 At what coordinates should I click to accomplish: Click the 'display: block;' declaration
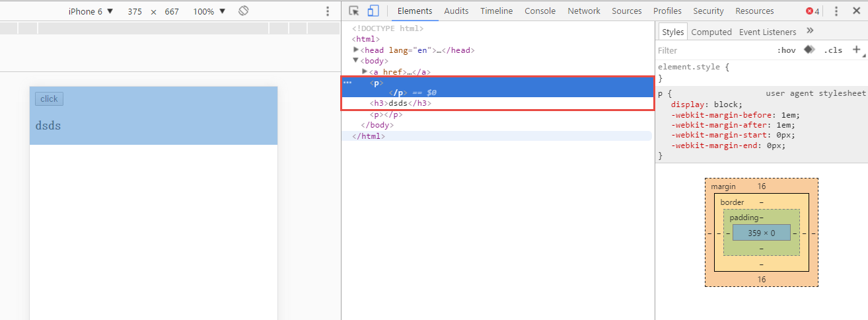coord(707,104)
